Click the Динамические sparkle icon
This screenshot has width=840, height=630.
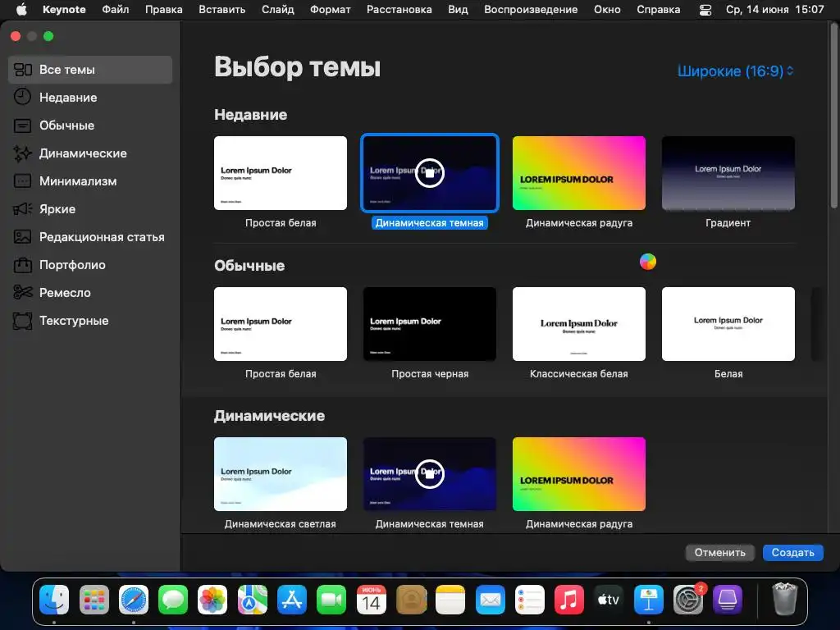[22, 153]
